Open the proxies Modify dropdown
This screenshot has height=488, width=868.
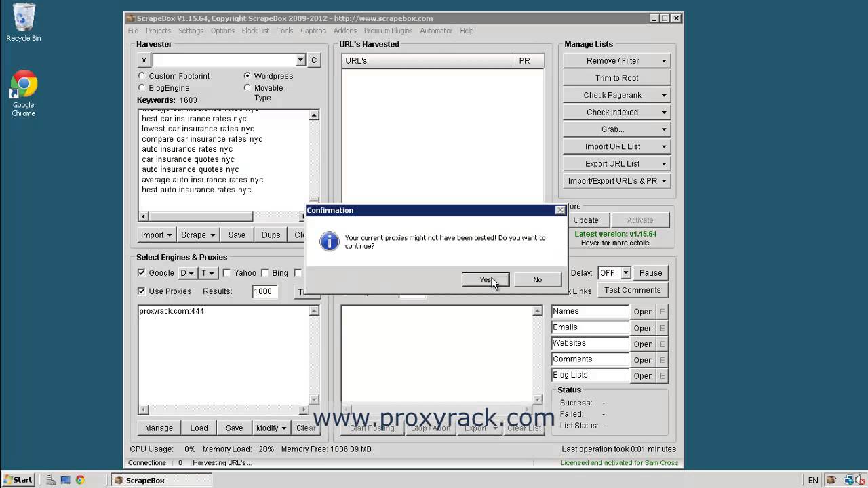[x=272, y=428]
